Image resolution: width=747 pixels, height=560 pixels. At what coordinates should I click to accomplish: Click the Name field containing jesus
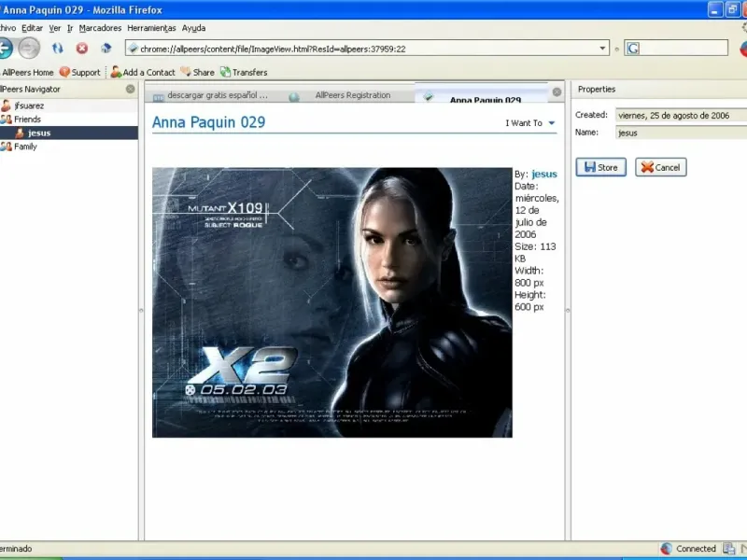click(x=682, y=133)
